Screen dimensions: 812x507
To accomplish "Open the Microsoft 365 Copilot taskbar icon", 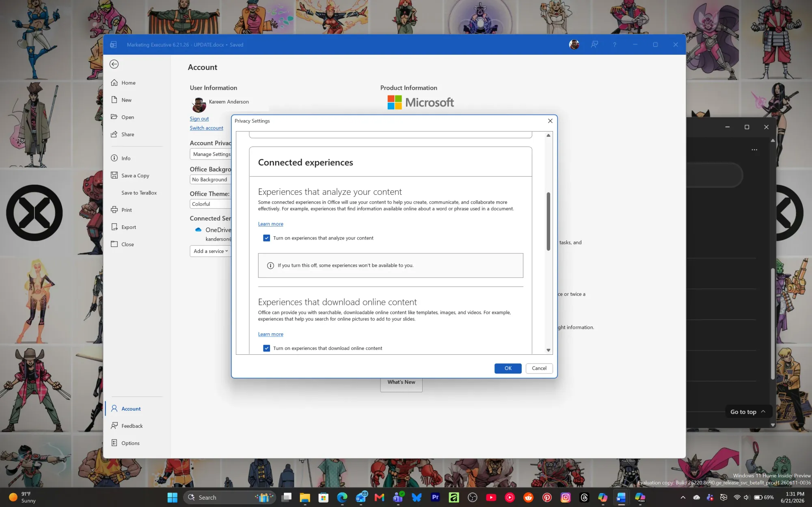I will click(x=640, y=497).
